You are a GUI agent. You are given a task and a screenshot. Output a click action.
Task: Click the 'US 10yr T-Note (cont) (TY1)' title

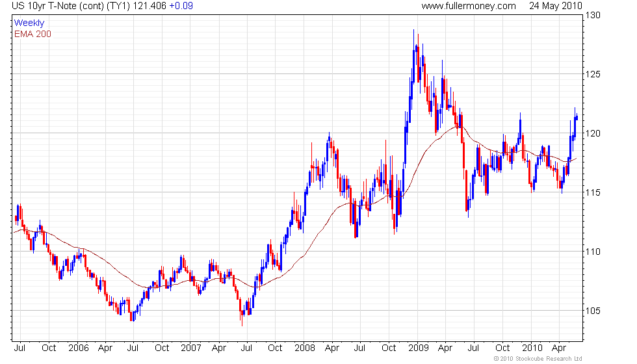pos(71,6)
